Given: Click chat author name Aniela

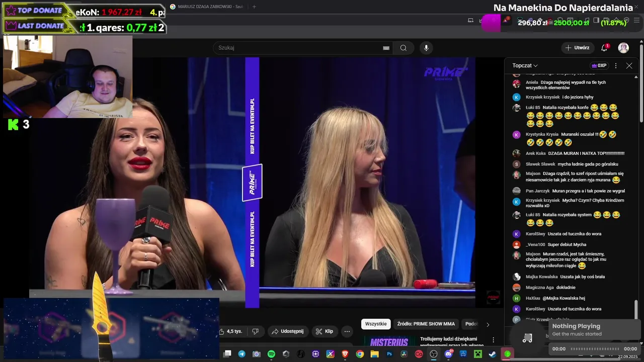Looking at the screenshot, I should click(532, 82).
